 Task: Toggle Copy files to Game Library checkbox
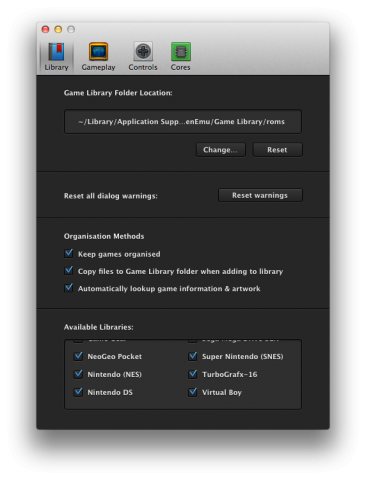69,271
